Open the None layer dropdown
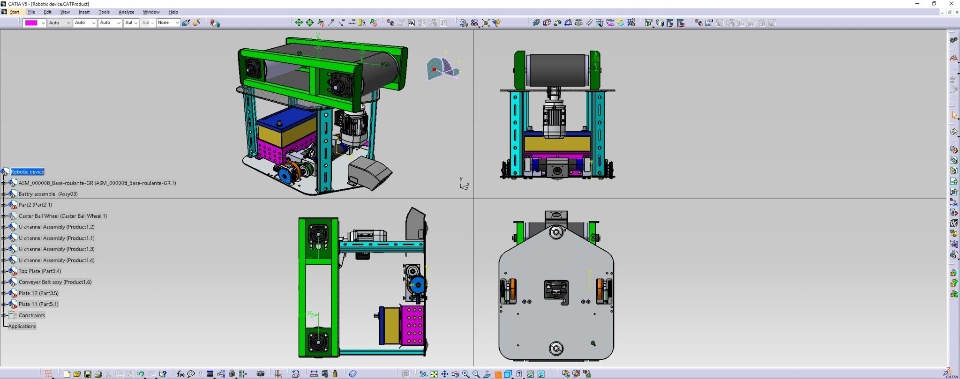The width and height of the screenshot is (960, 379). click(168, 23)
